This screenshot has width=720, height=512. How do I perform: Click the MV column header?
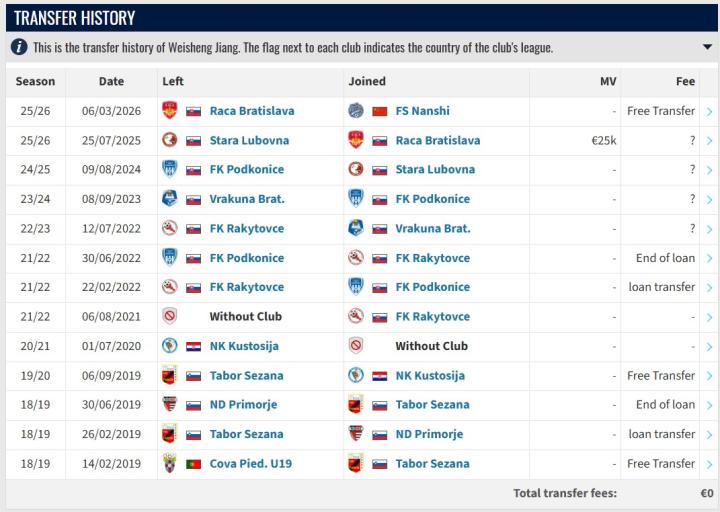coord(607,81)
